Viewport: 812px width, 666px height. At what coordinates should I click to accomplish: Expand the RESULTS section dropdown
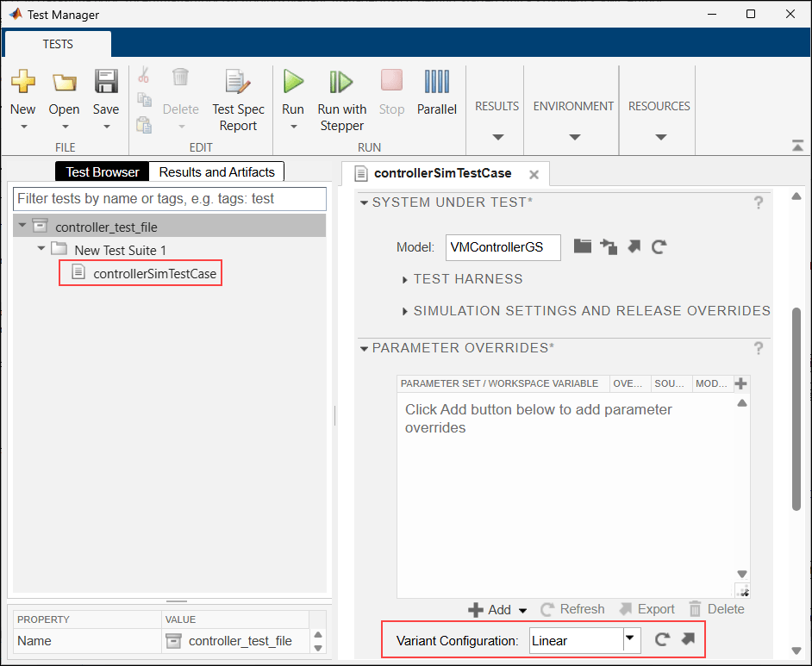pyautogui.click(x=497, y=137)
